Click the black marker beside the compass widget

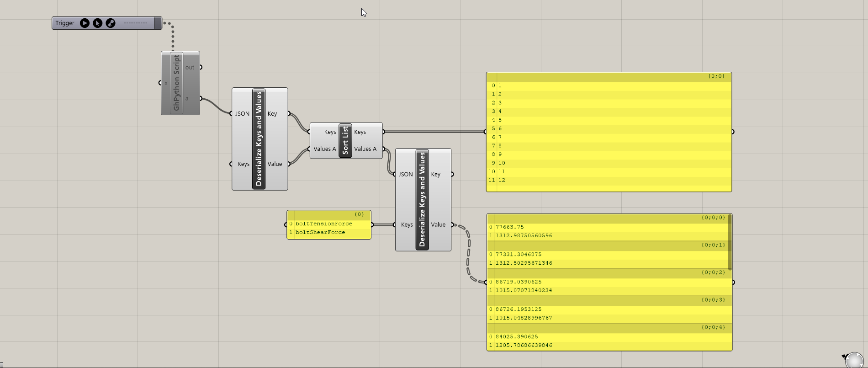[x=844, y=356]
